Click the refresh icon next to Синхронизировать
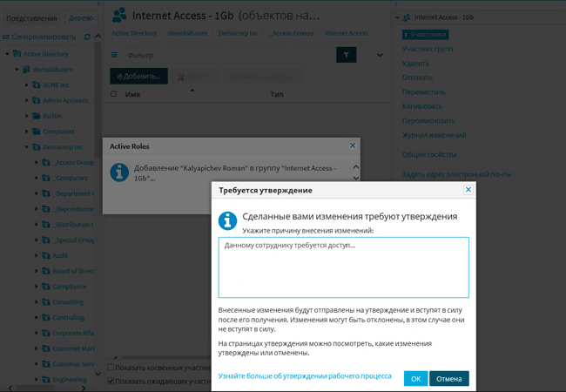Screen dimensions: 566x392 click(x=87, y=37)
